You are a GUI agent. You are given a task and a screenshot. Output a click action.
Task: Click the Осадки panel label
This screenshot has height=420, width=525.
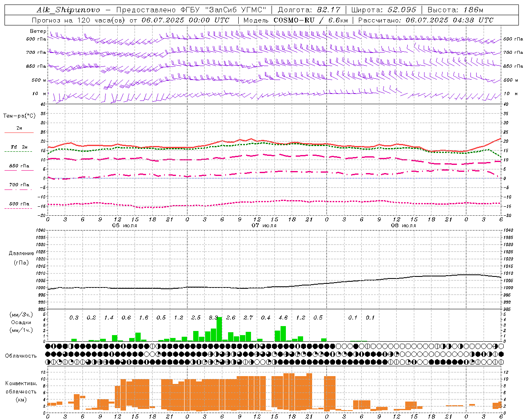click(x=21, y=322)
